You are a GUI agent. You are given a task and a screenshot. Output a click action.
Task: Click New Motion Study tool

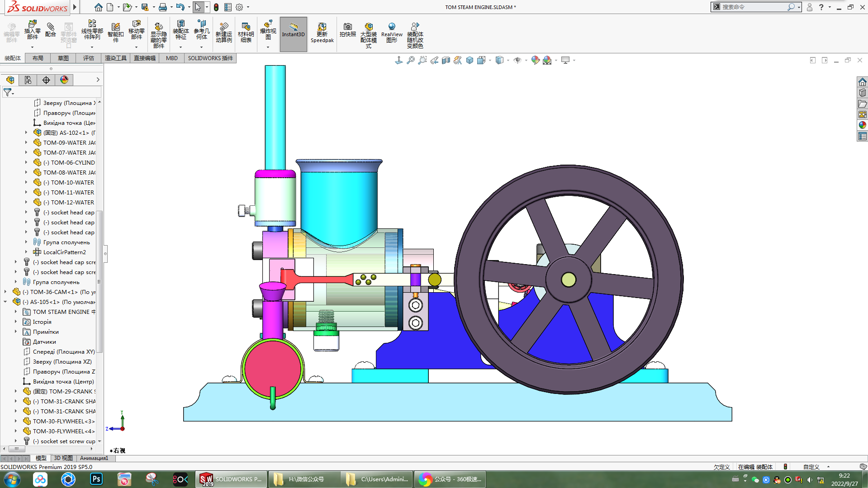tap(224, 33)
